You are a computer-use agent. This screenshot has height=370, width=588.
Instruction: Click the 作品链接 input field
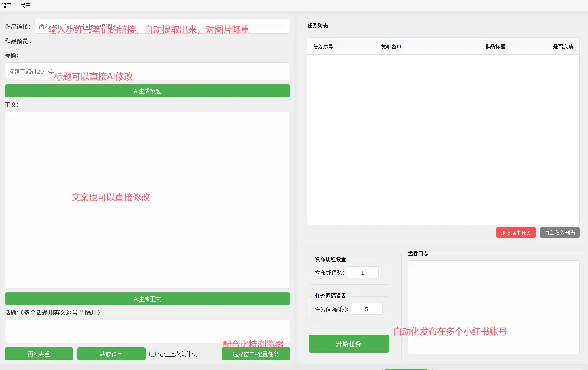[162, 27]
